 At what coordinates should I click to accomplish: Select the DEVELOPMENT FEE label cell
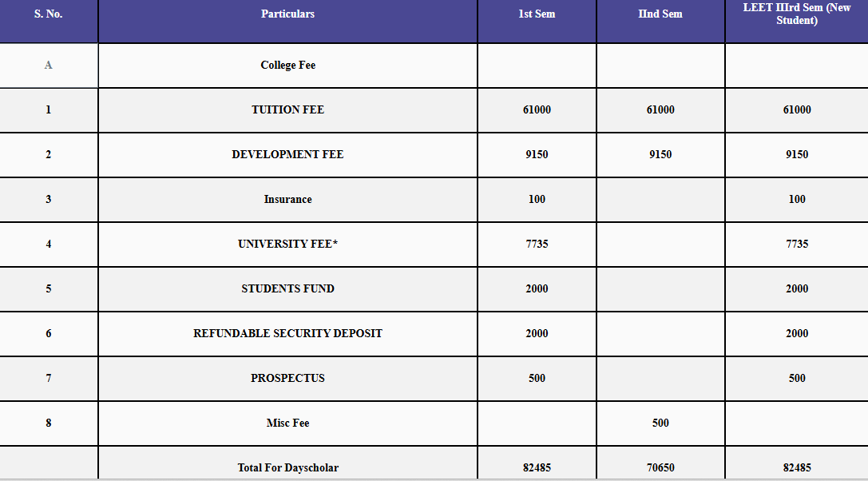[287, 155]
